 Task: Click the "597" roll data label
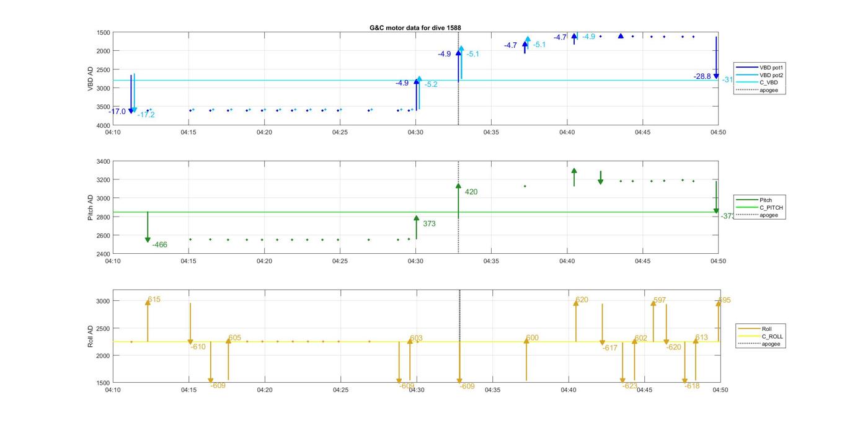660,300
